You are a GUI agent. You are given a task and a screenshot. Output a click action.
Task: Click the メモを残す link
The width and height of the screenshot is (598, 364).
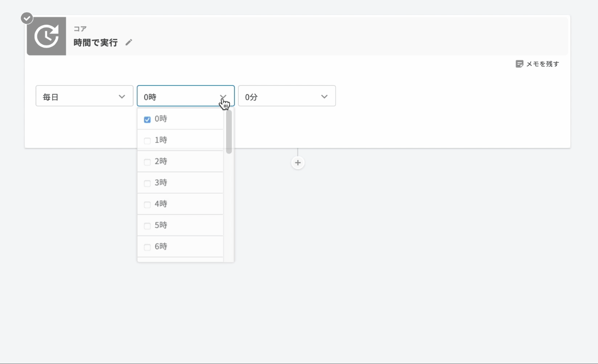(x=542, y=64)
